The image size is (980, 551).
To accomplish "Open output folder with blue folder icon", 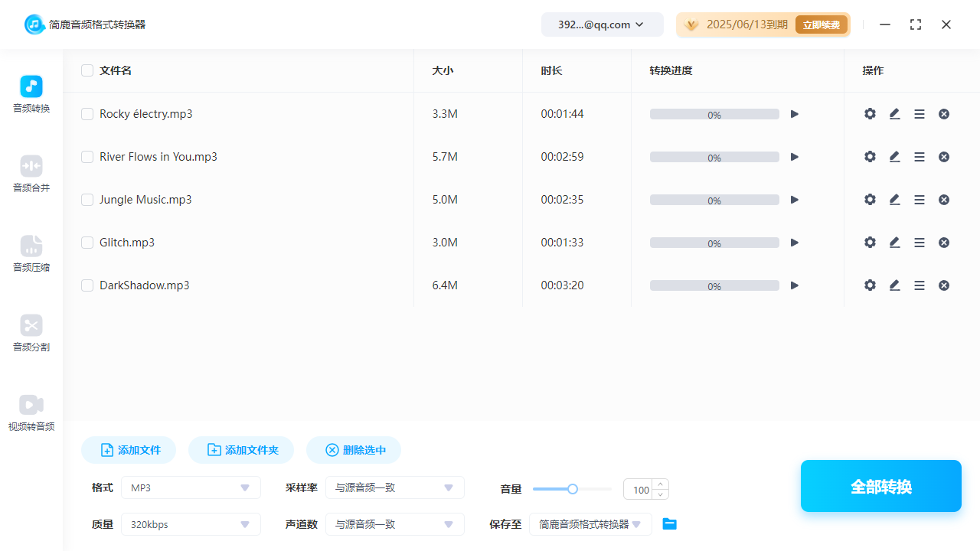I will 669,524.
